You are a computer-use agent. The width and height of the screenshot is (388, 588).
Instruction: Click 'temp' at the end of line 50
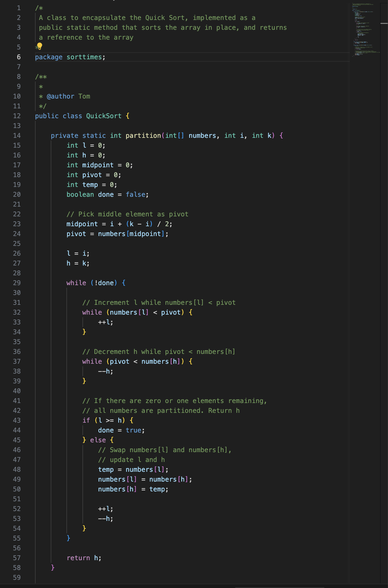tap(157, 489)
